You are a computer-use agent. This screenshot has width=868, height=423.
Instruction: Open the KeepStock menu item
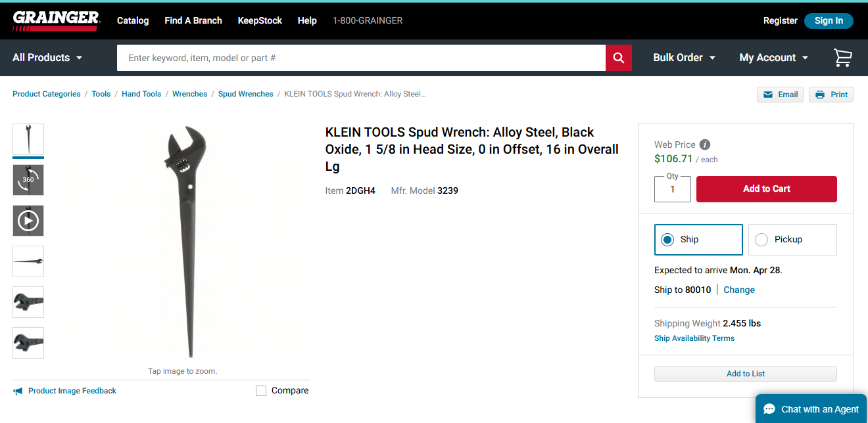tap(260, 20)
